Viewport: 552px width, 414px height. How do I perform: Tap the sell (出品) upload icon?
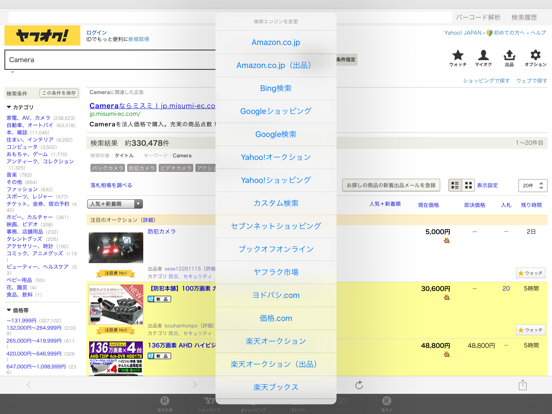pos(509,58)
